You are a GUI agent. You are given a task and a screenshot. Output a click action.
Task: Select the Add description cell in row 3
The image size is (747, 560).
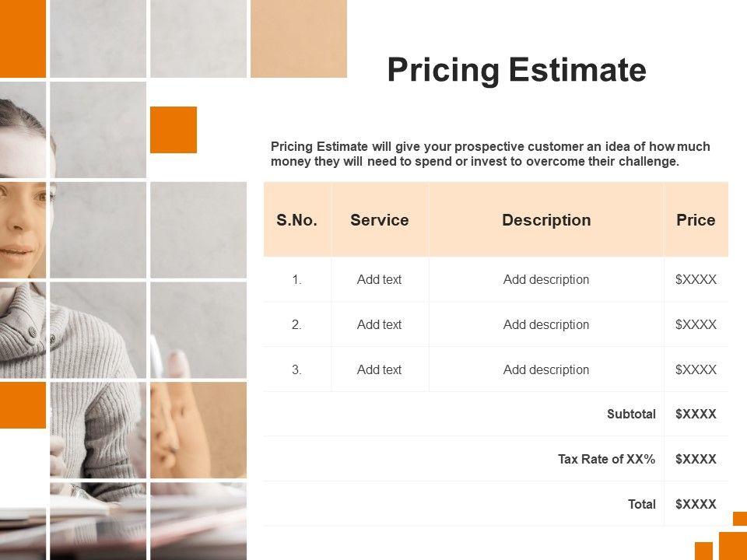coord(546,369)
